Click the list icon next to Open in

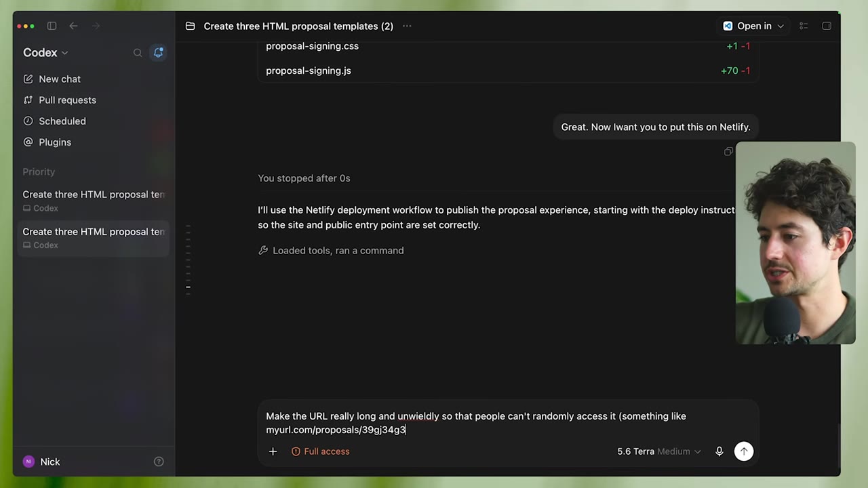tap(804, 26)
